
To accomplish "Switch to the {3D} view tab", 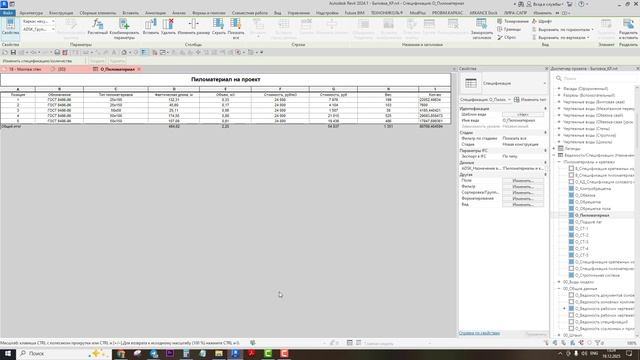I will click(61, 69).
